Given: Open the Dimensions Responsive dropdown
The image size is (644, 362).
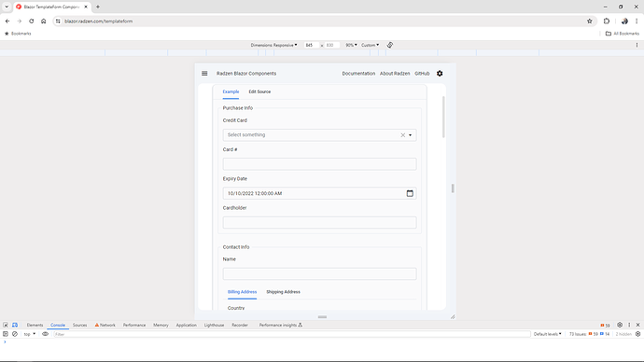Looking at the screenshot, I should [x=273, y=45].
